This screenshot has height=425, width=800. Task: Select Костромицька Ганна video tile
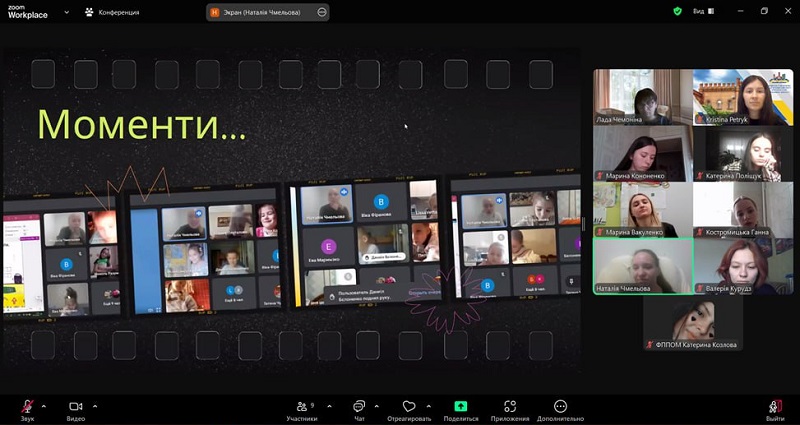(743, 210)
